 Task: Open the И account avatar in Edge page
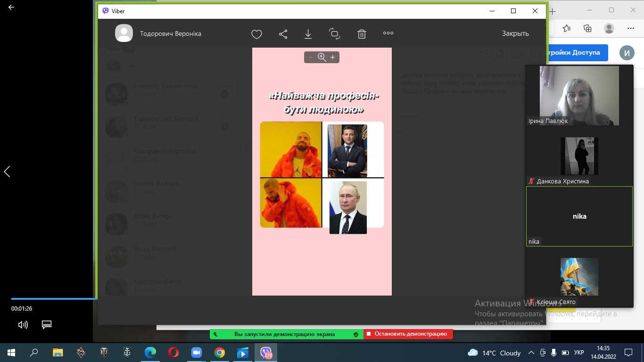click(627, 53)
